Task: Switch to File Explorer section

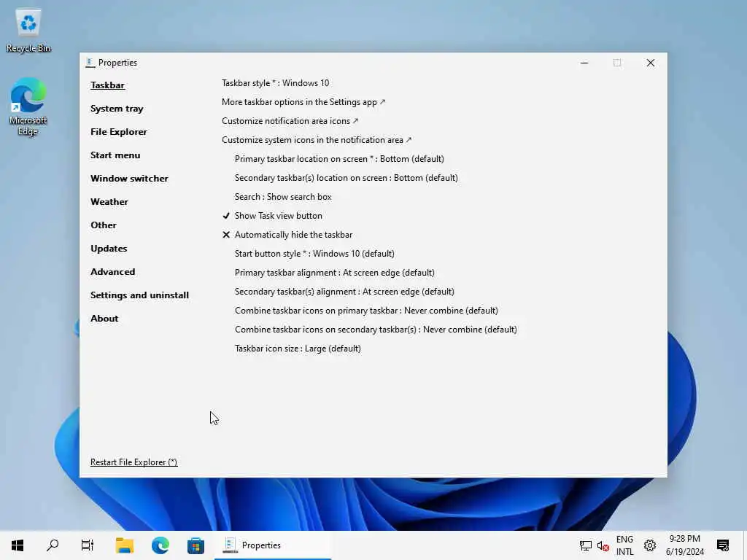Action: (x=119, y=132)
